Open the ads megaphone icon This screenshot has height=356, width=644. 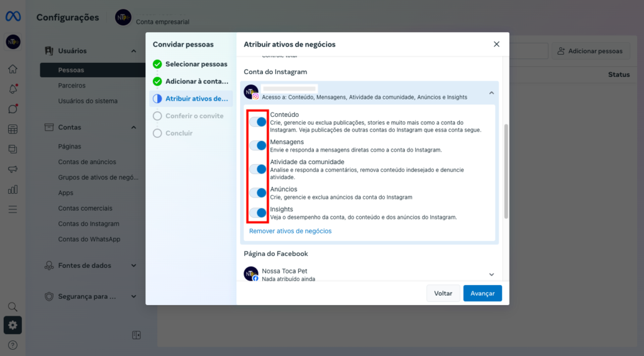[x=13, y=169]
